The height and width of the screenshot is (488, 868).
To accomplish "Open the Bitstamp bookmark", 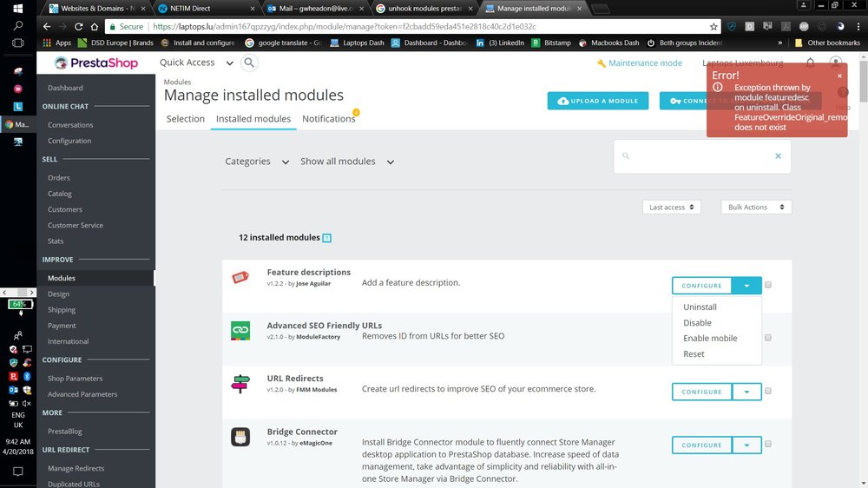I will tap(551, 43).
